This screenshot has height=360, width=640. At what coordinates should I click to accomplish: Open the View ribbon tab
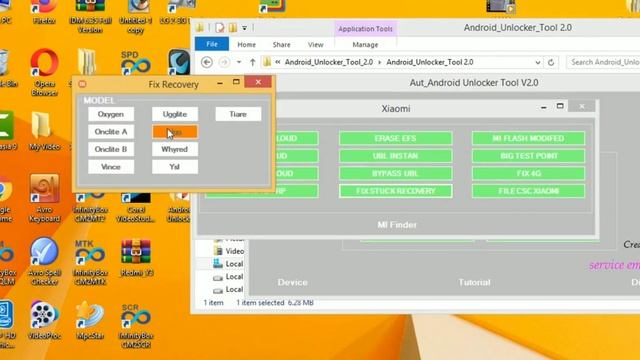(316, 44)
